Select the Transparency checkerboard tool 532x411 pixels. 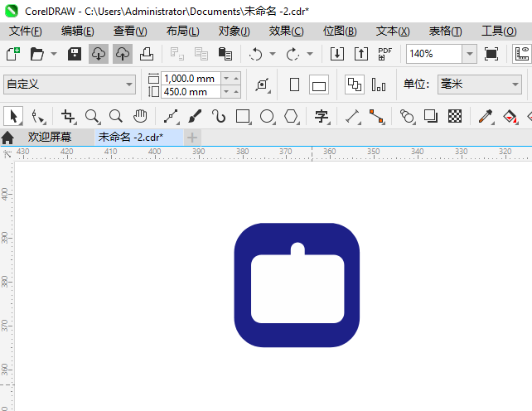455,116
